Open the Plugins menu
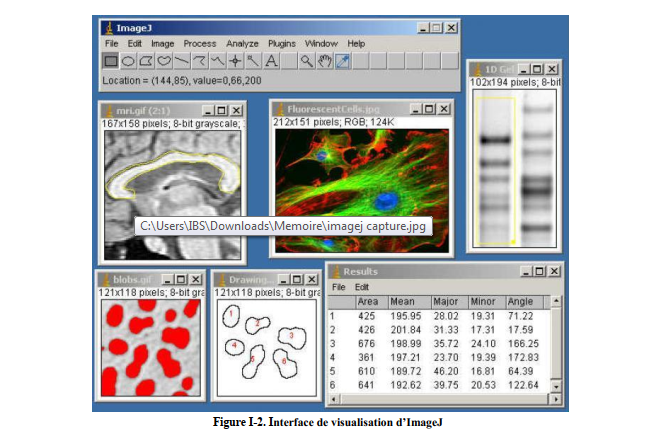 [282, 44]
